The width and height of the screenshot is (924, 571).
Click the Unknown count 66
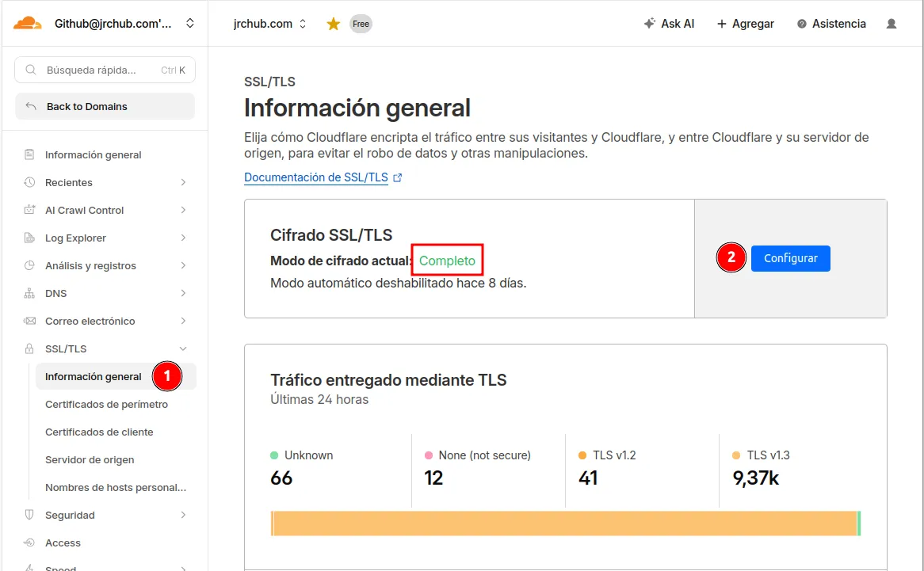pyautogui.click(x=281, y=478)
